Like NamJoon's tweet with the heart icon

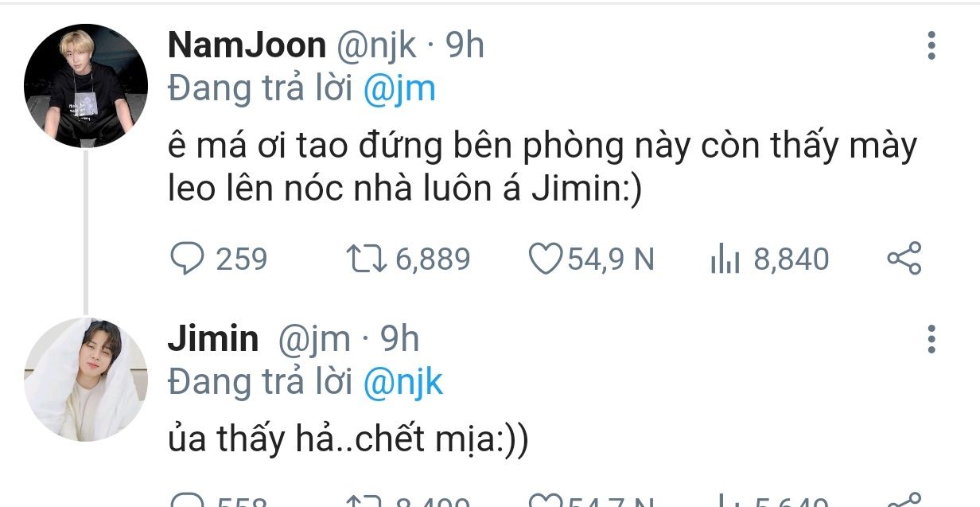(x=546, y=259)
